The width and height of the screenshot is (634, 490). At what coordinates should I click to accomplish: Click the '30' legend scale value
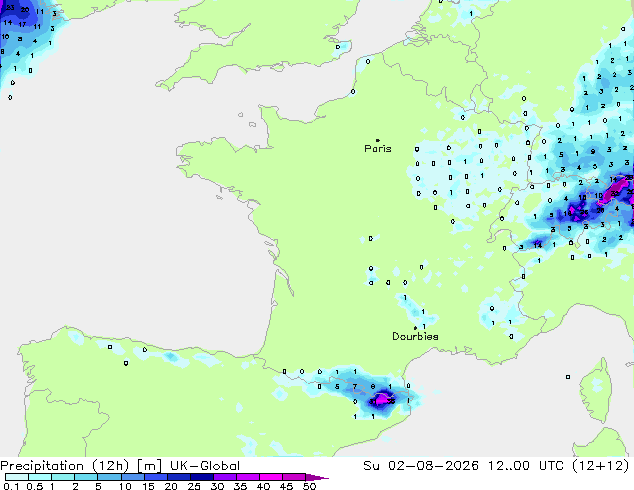217,486
